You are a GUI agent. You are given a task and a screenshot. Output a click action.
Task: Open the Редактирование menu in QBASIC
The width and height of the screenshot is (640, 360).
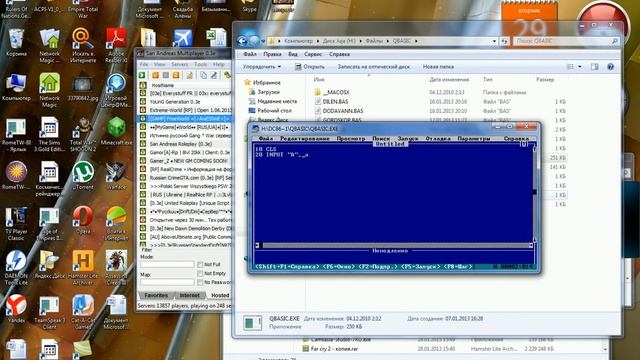pos(304,139)
